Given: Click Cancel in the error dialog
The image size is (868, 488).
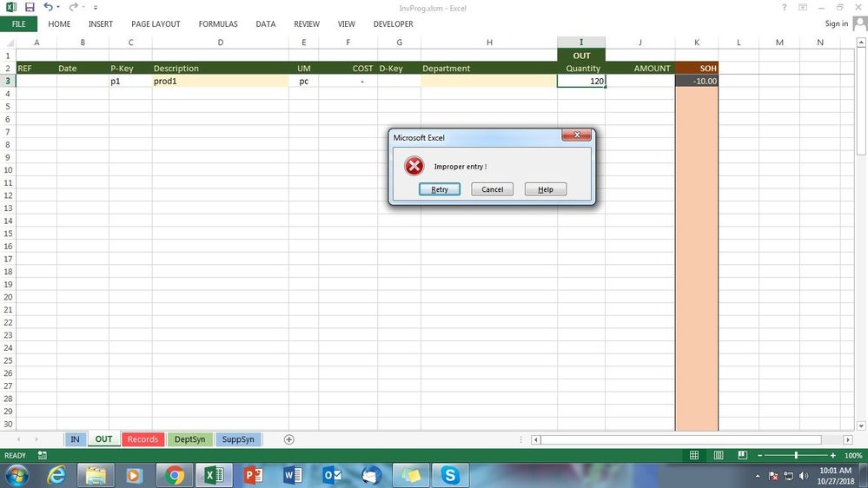Looking at the screenshot, I should coord(492,189).
